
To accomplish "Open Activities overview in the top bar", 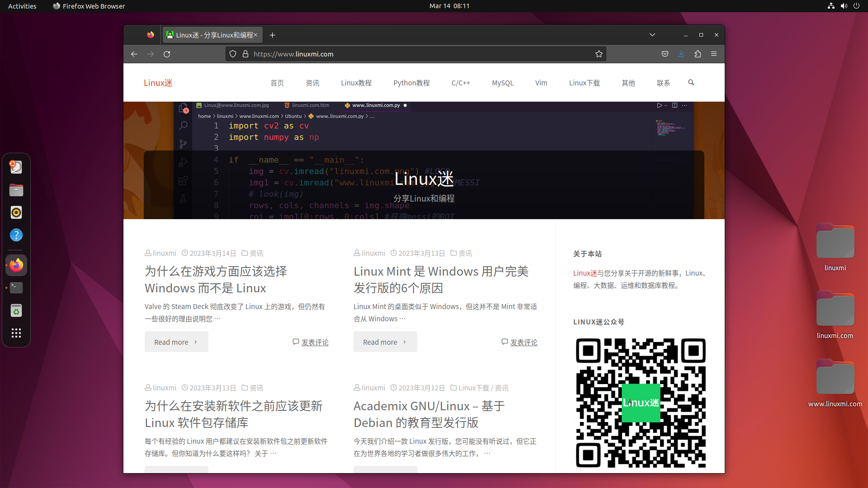I will pyautogui.click(x=22, y=6).
